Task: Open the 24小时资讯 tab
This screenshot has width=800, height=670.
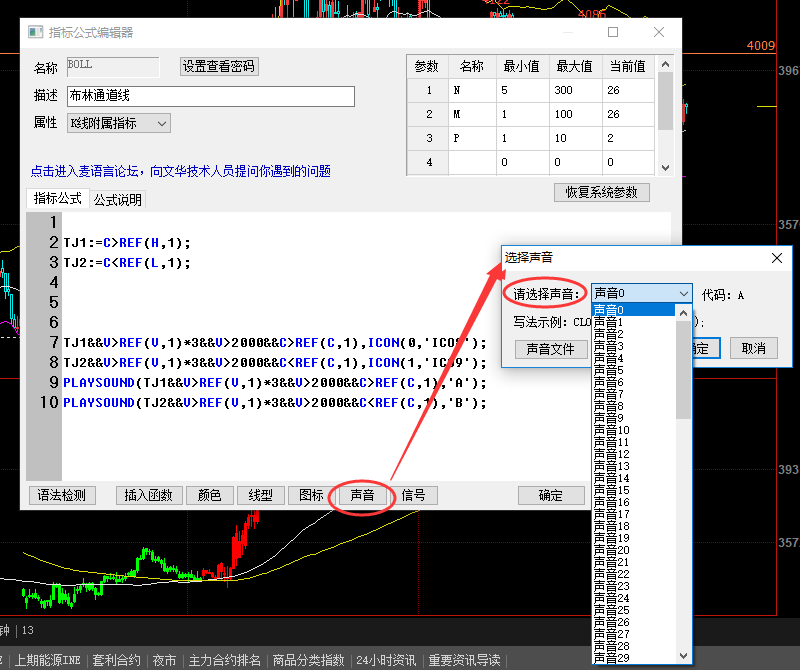Action: point(386,660)
